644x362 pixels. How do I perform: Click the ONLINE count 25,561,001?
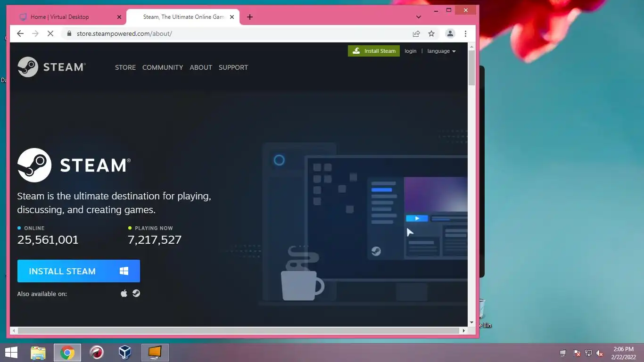48,239
